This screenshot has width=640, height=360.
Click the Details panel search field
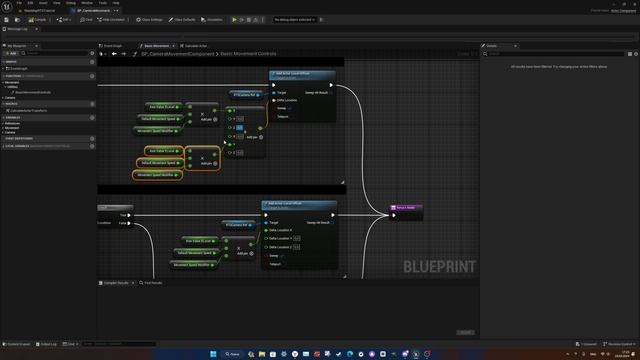click(554, 54)
